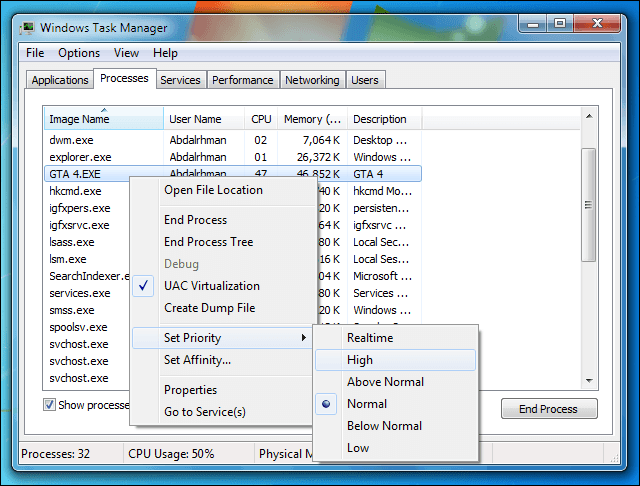This screenshot has width=640, height=486.
Task: Sort by Memory column header
Action: (313, 119)
